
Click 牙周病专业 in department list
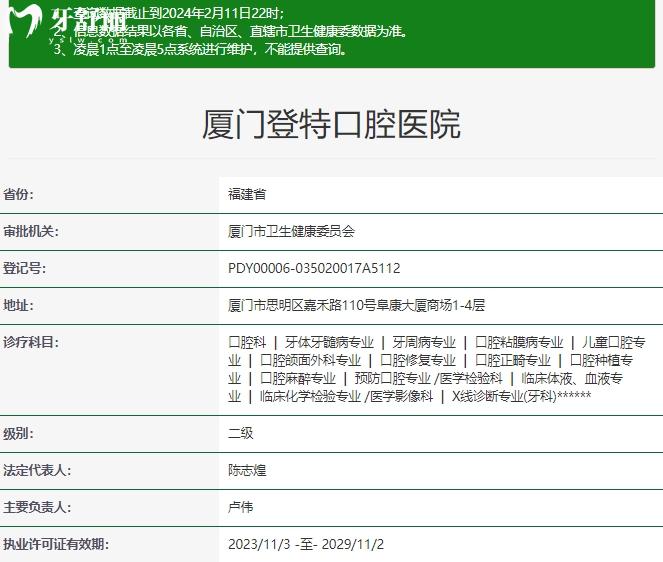pyautogui.click(x=424, y=342)
